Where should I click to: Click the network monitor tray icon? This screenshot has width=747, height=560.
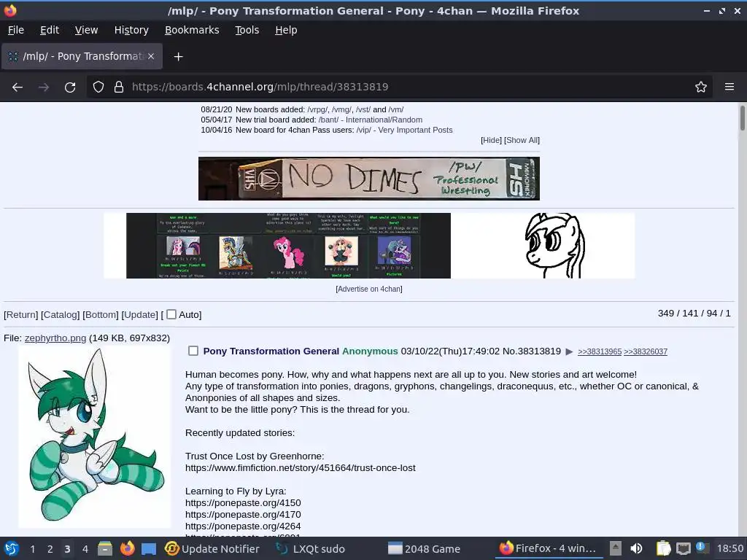point(683,548)
